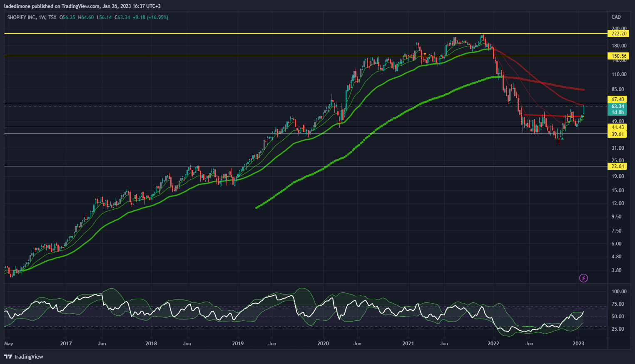Click the 6.00 price axis tick
The width and height of the screenshot is (635, 364).
616,244
